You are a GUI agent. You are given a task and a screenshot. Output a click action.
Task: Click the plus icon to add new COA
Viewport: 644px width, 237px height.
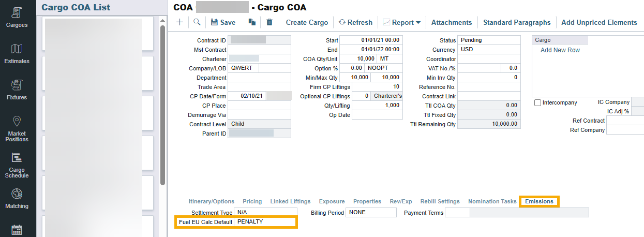point(179,22)
